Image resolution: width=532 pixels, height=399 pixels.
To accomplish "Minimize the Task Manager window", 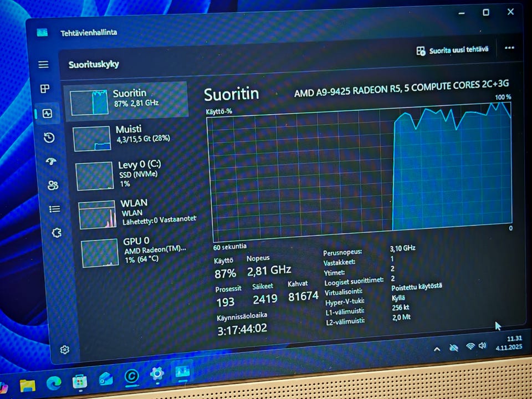I will 462,13.
